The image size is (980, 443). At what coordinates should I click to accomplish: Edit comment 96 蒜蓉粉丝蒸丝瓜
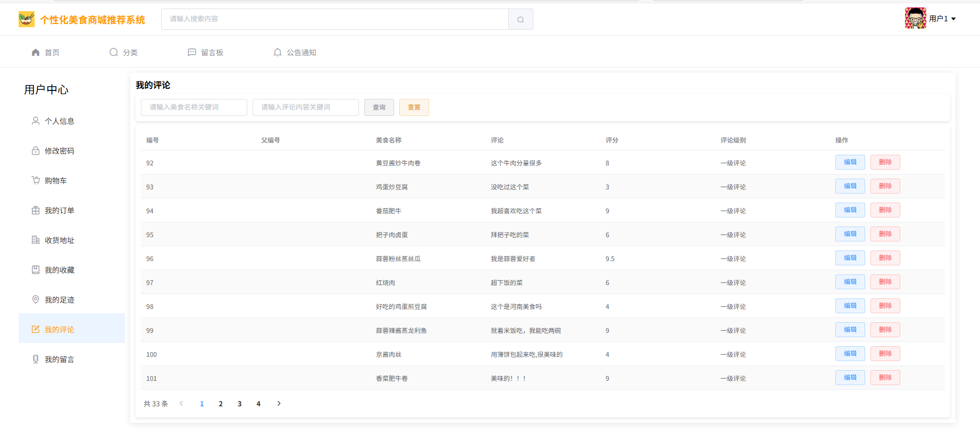(x=850, y=258)
